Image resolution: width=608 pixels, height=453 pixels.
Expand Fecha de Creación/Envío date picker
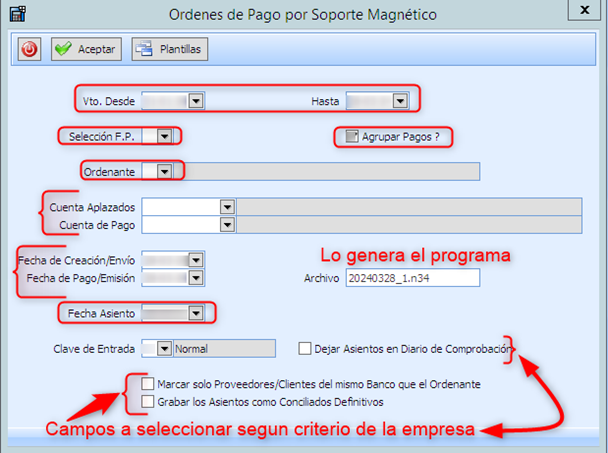[x=196, y=260]
